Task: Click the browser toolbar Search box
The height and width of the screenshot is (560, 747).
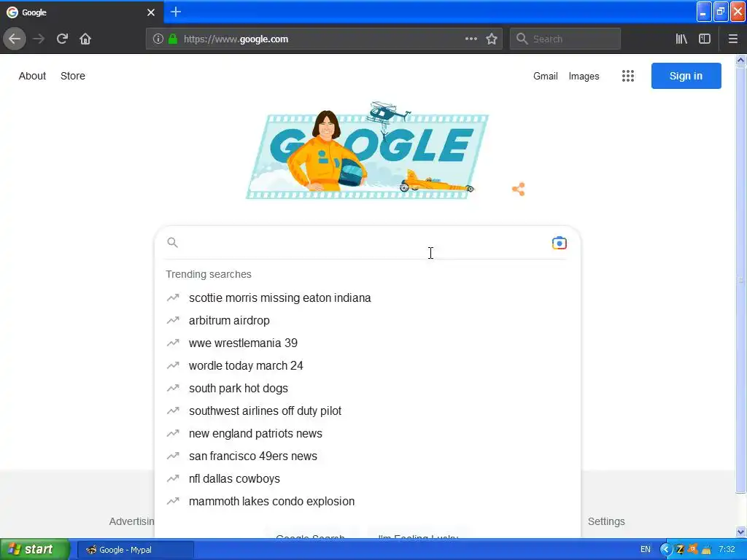Action: [565, 39]
